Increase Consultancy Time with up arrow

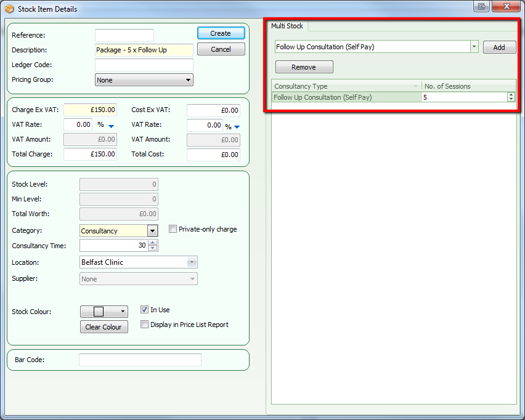[x=153, y=243]
